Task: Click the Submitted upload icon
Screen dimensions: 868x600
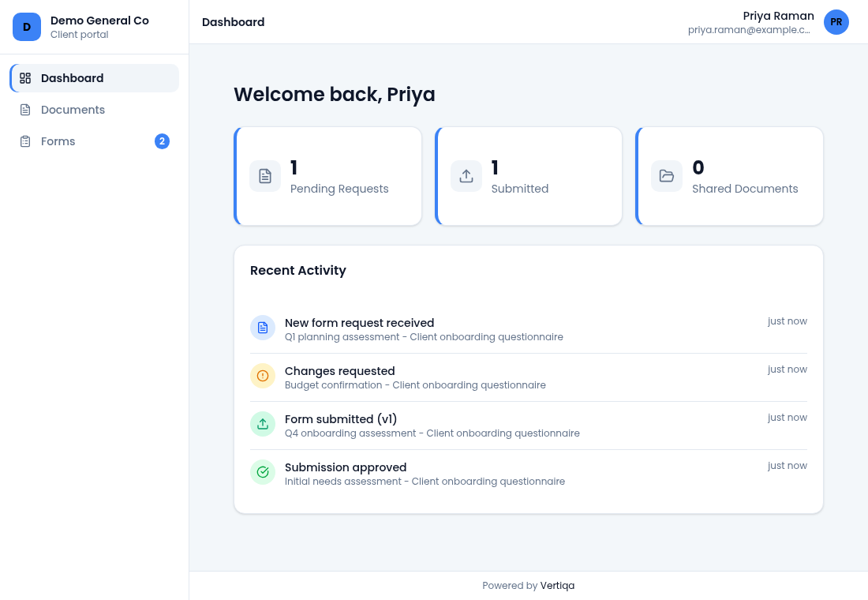Action: pos(466,176)
